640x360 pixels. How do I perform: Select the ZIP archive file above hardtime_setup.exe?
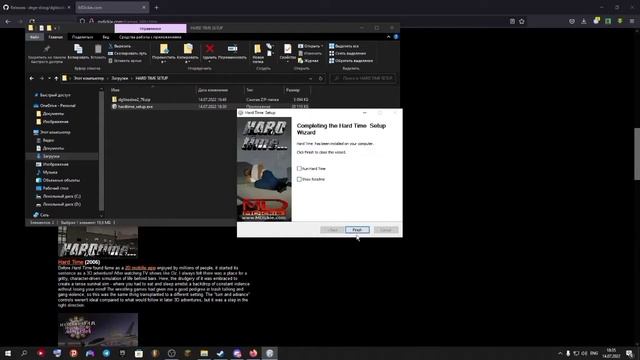click(x=134, y=100)
